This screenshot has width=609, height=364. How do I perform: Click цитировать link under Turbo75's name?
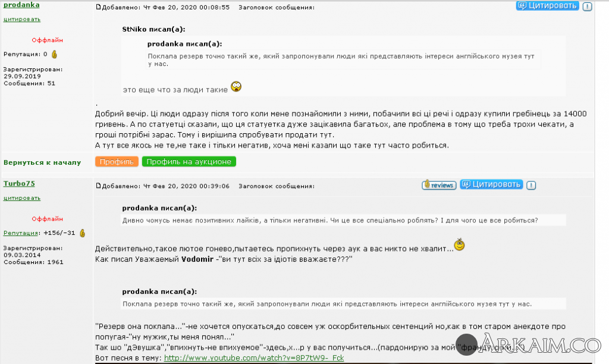point(22,197)
